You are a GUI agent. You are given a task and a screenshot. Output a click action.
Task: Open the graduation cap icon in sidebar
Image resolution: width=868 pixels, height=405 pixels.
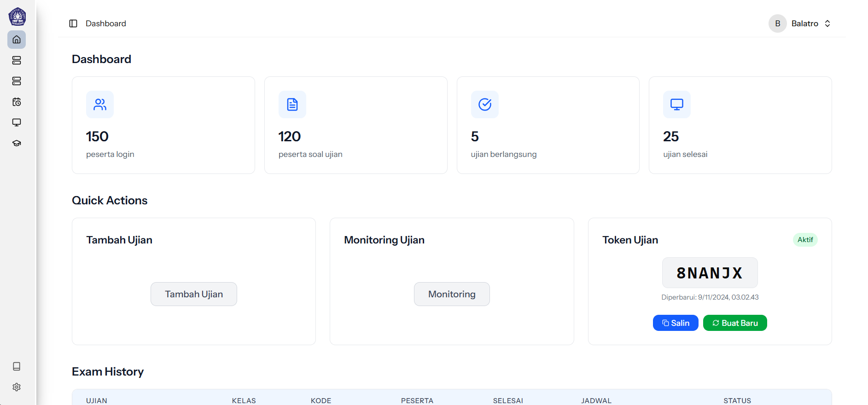point(17,143)
